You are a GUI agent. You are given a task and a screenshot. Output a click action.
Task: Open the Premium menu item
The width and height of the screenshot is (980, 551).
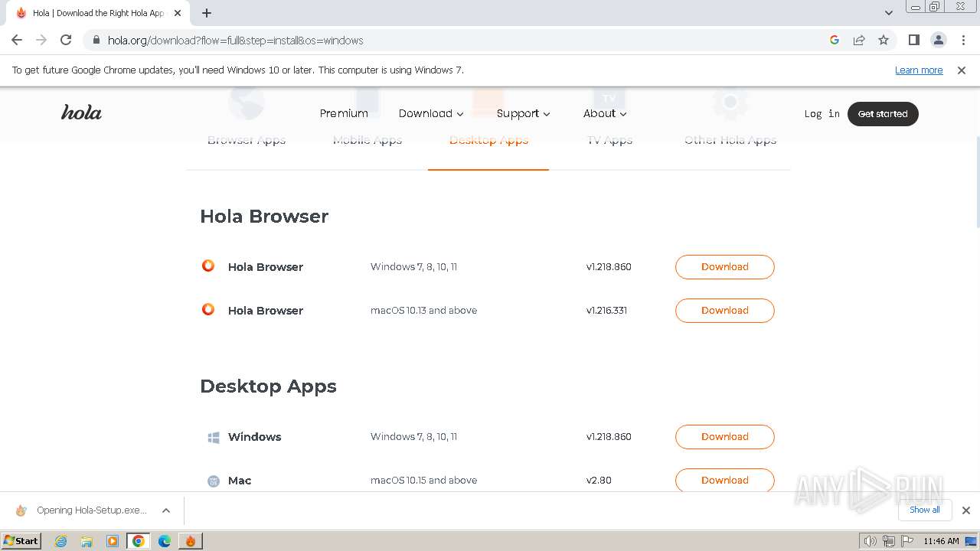(x=344, y=113)
